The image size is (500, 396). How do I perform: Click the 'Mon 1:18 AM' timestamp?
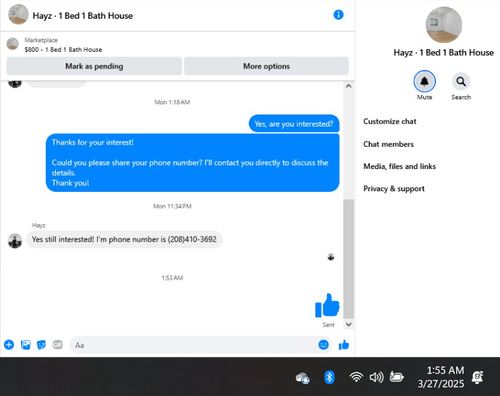[x=172, y=102]
